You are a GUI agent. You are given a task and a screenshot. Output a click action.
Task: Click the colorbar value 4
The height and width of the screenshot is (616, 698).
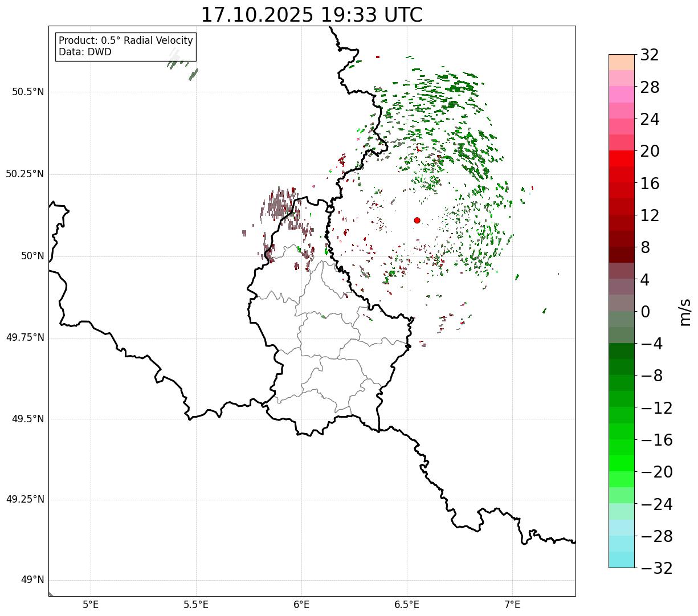[645, 280]
